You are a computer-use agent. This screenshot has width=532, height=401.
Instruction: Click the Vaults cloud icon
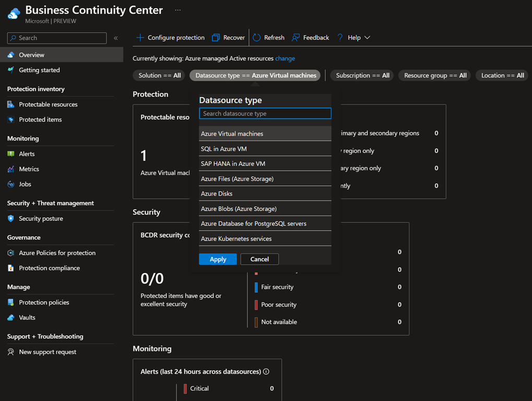[x=11, y=317]
